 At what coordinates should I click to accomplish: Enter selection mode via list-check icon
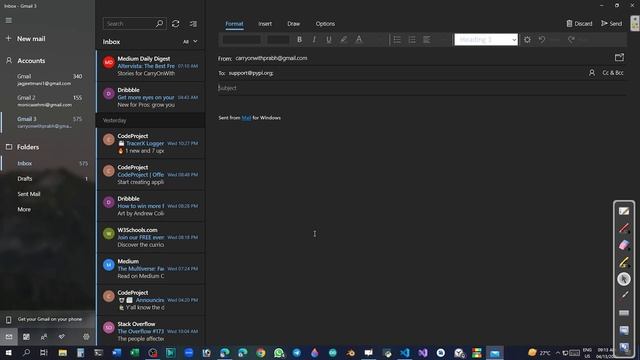click(193, 24)
